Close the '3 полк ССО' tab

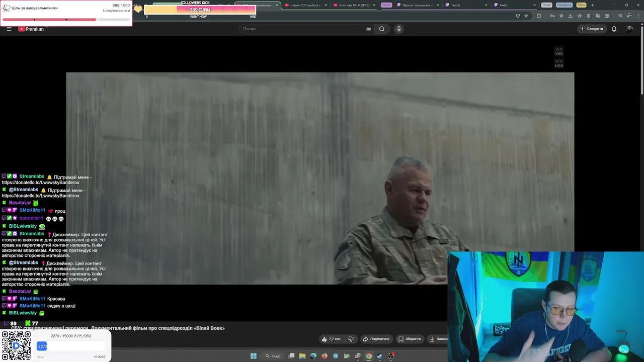click(326, 5)
